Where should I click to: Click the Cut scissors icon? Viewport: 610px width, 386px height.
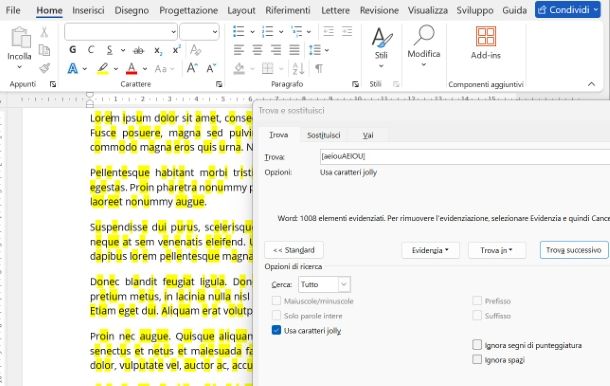pos(44,32)
